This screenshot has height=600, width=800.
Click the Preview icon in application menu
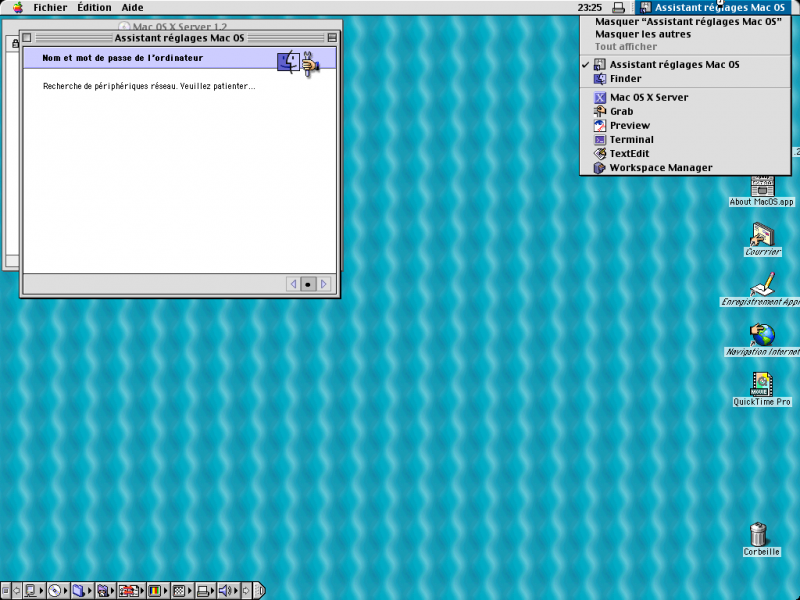click(x=600, y=125)
